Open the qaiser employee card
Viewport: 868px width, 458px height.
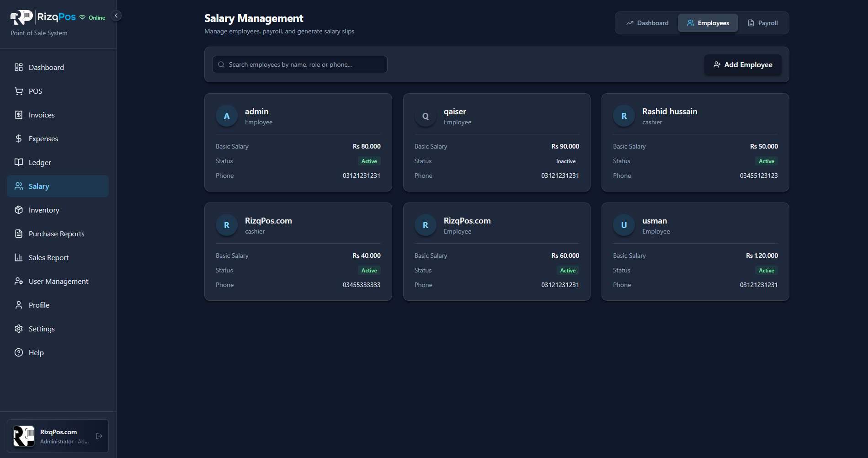pyautogui.click(x=497, y=142)
